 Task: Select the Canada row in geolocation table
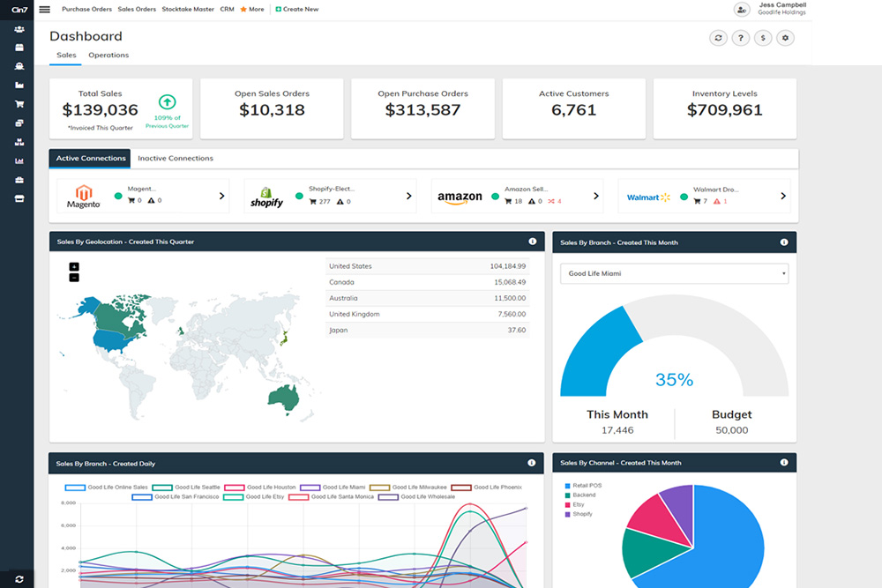428,282
